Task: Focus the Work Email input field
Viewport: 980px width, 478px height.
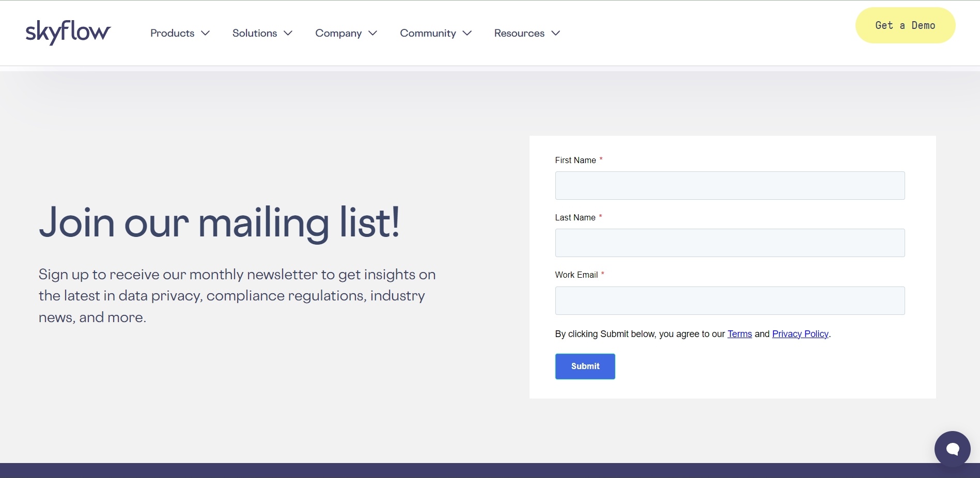Action: pos(730,300)
